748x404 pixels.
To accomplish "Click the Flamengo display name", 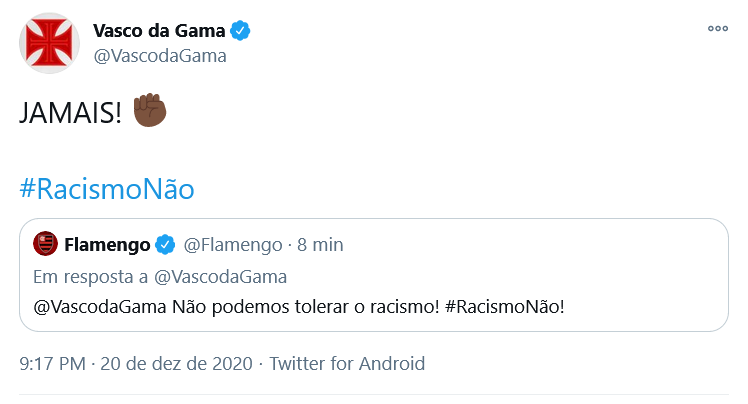I will 106,245.
